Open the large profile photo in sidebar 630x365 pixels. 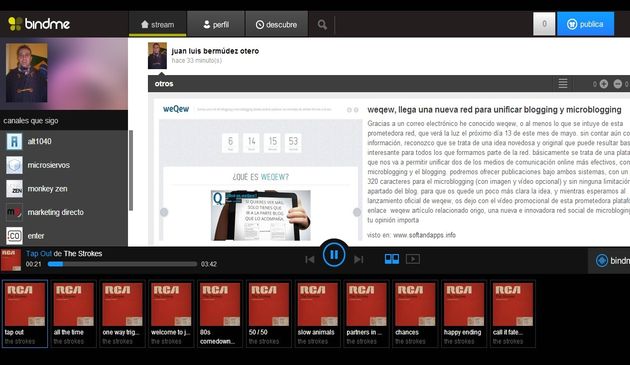tap(27, 73)
